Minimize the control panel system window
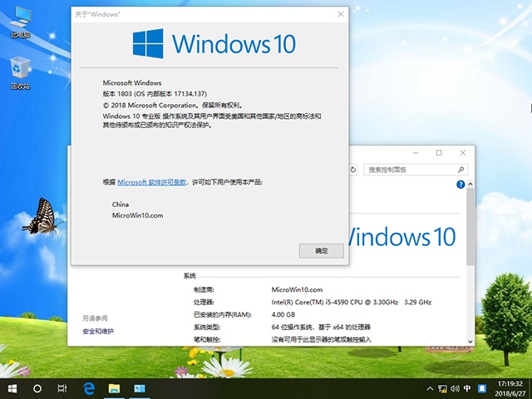 pos(416,153)
